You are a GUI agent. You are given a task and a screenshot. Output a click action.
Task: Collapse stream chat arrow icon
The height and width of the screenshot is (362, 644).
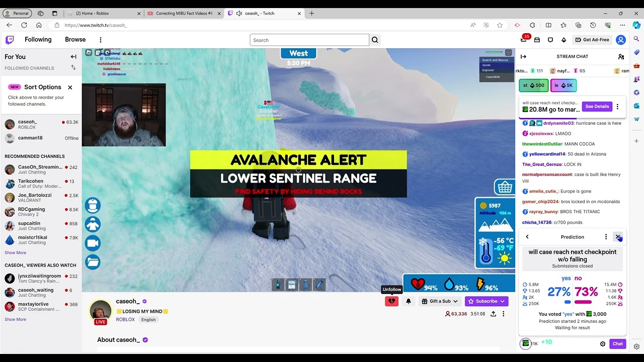(x=523, y=57)
